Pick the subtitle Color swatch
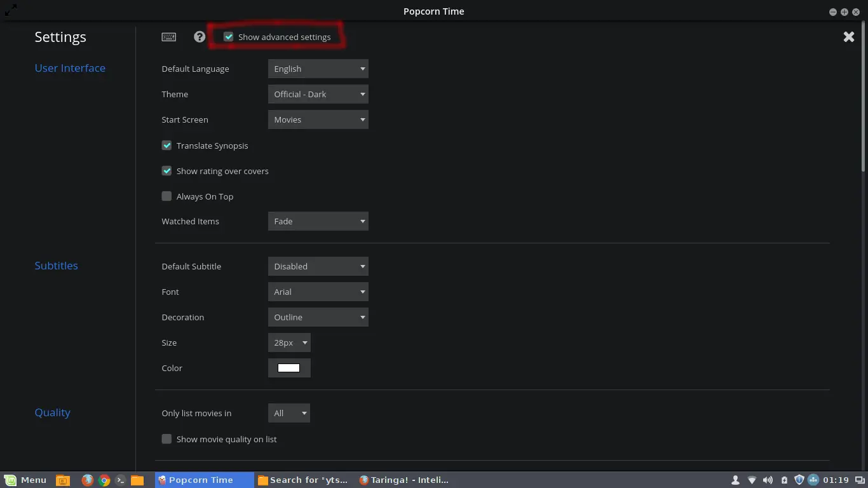 pyautogui.click(x=288, y=368)
